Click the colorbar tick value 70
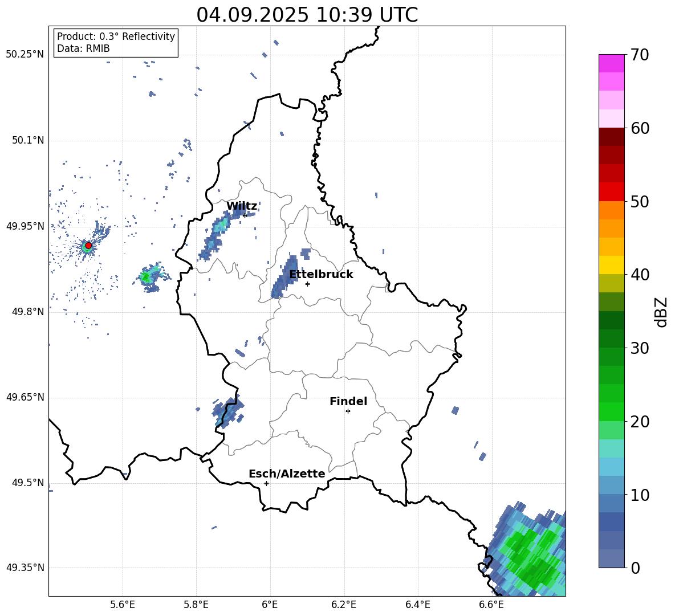Screen dimensions: 675x616 click(640, 55)
